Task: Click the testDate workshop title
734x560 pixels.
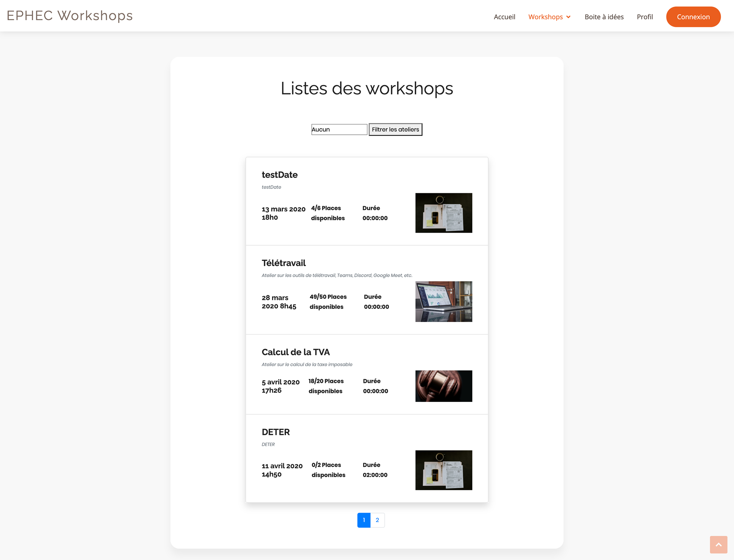Action: coord(280,175)
